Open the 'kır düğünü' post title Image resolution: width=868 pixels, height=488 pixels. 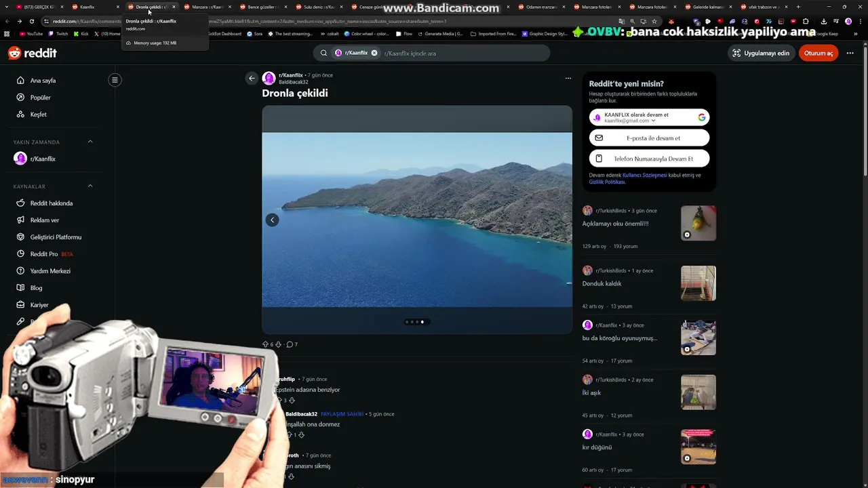coord(597,447)
